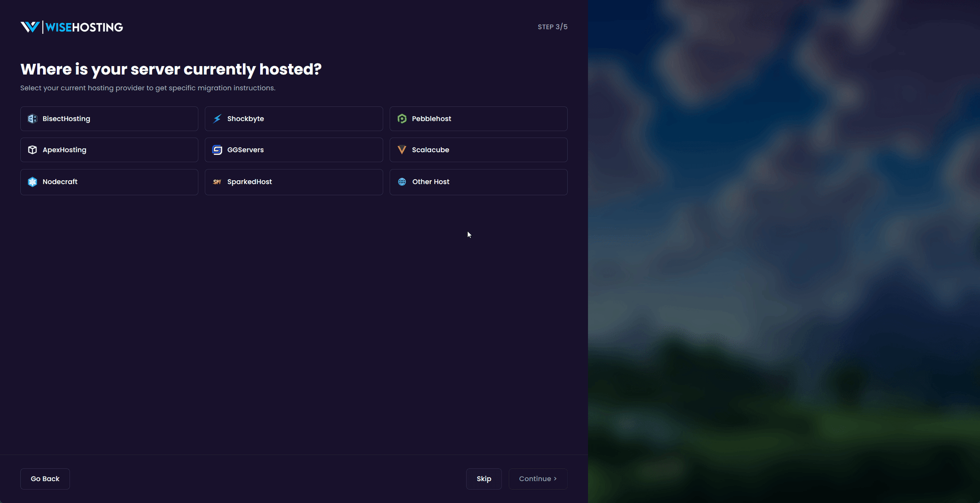Click the Shockbyte lightning bolt icon
The width and height of the screenshot is (980, 503).
click(x=217, y=119)
